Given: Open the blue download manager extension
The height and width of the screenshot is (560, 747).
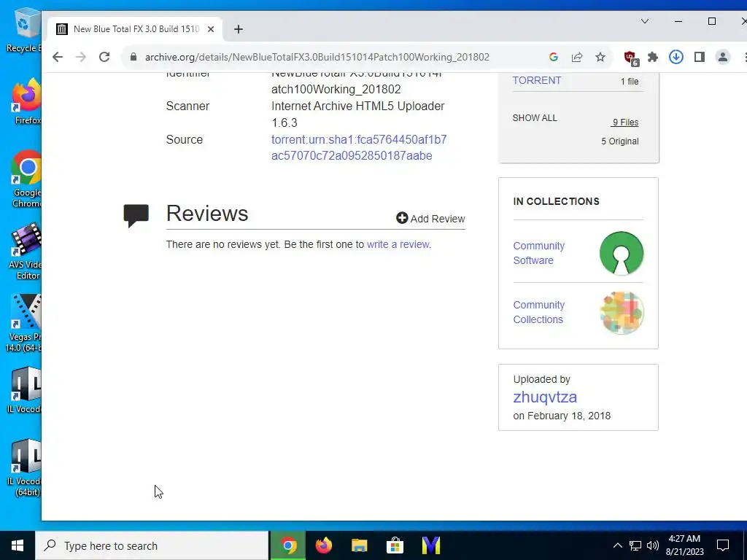Looking at the screenshot, I should tap(676, 57).
